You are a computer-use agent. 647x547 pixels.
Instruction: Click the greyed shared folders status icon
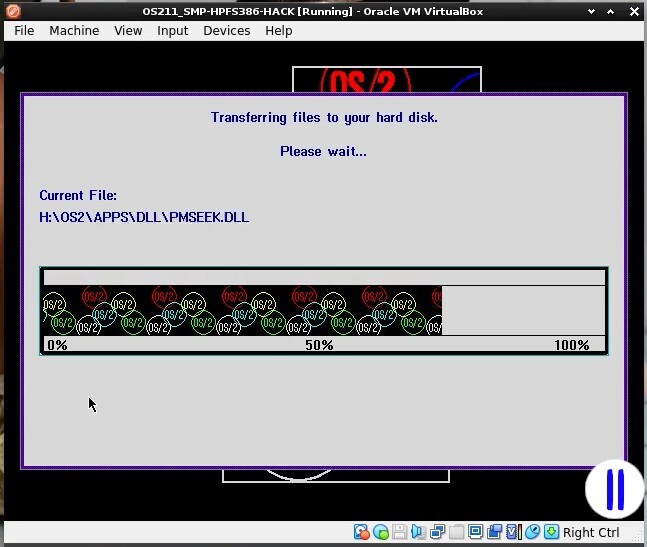coord(456,532)
